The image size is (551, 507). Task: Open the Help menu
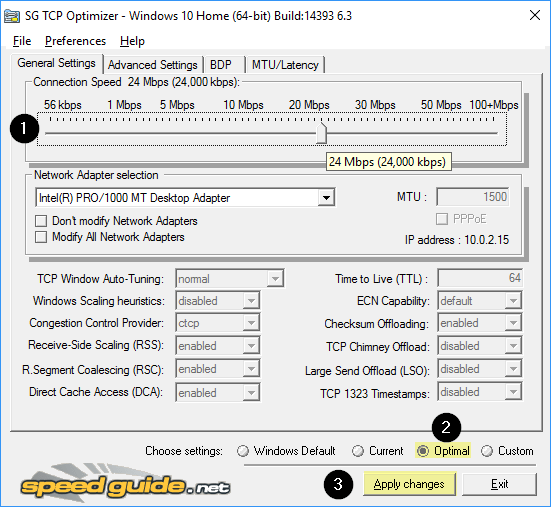(x=132, y=41)
